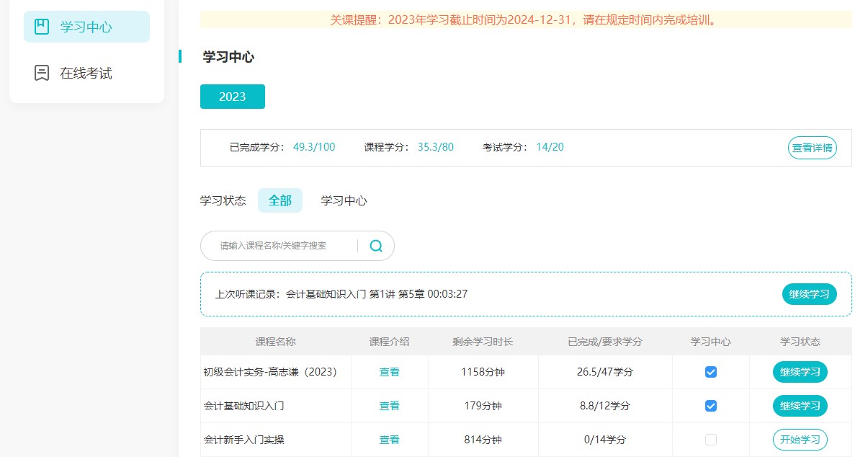Click 继续学习 in last lesson record box
Screen dimensions: 868x457
click(809, 294)
